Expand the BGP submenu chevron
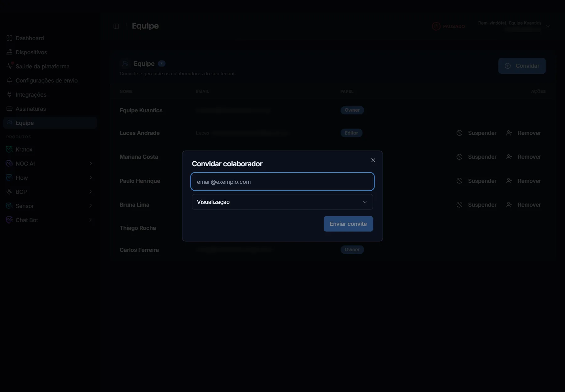 pos(90,192)
